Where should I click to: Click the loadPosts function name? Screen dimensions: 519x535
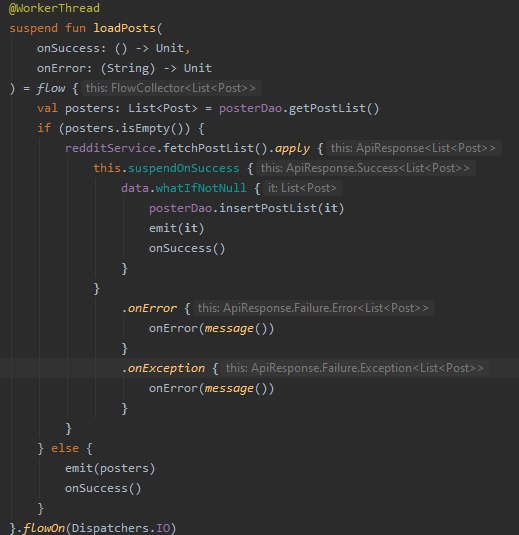point(125,28)
